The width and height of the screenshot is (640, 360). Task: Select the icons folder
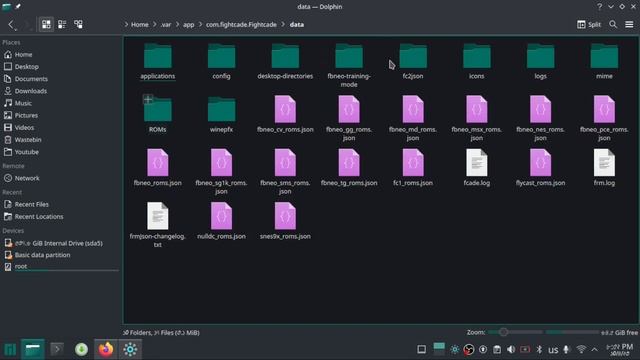(476, 61)
